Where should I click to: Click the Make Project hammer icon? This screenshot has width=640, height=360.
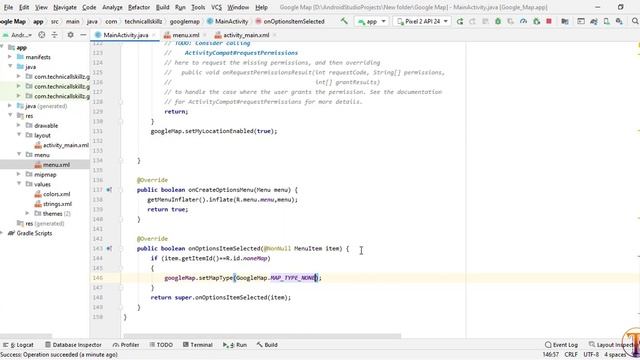click(x=344, y=21)
